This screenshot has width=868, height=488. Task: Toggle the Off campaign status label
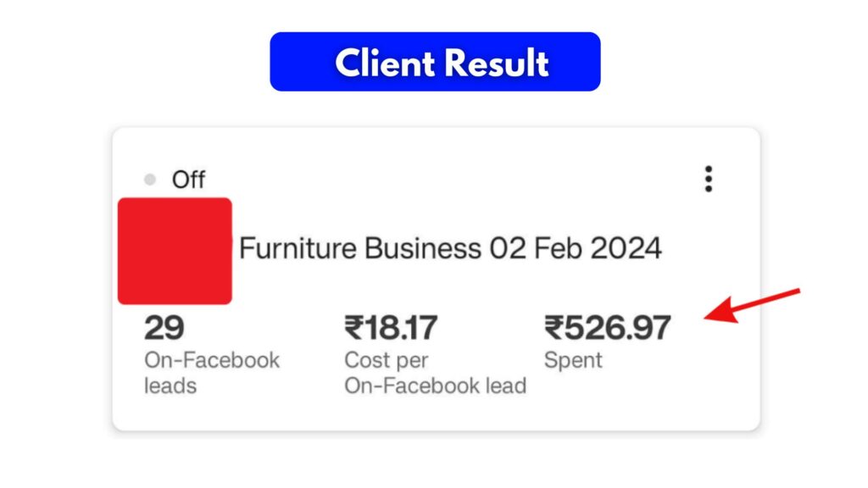pos(188,180)
